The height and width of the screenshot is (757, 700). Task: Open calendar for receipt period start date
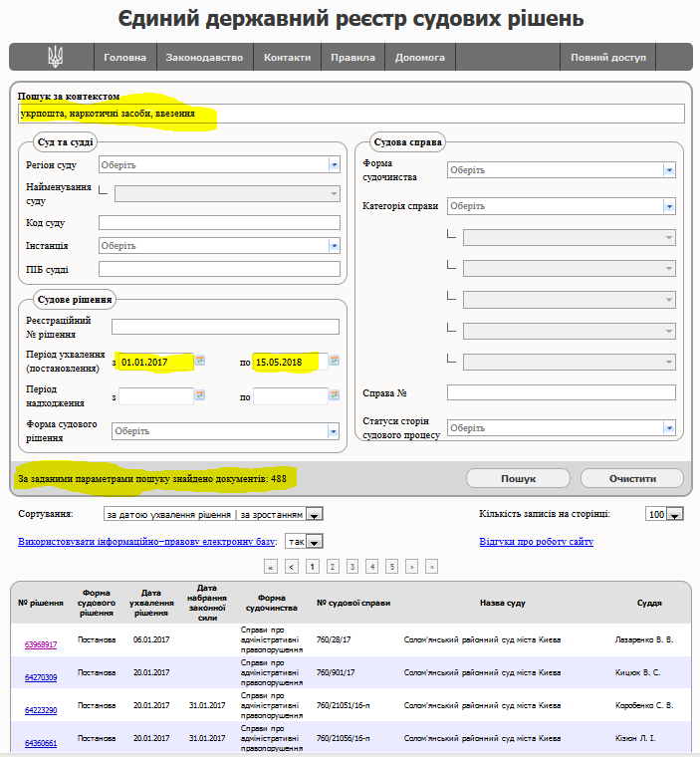[x=200, y=395]
